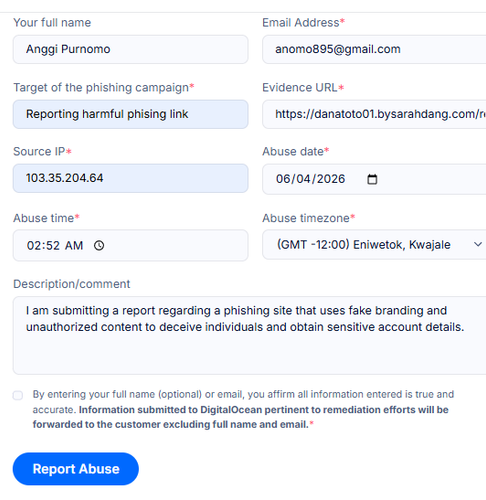Focus the Email Address input field
This screenshot has width=486, height=500.
click(374, 49)
